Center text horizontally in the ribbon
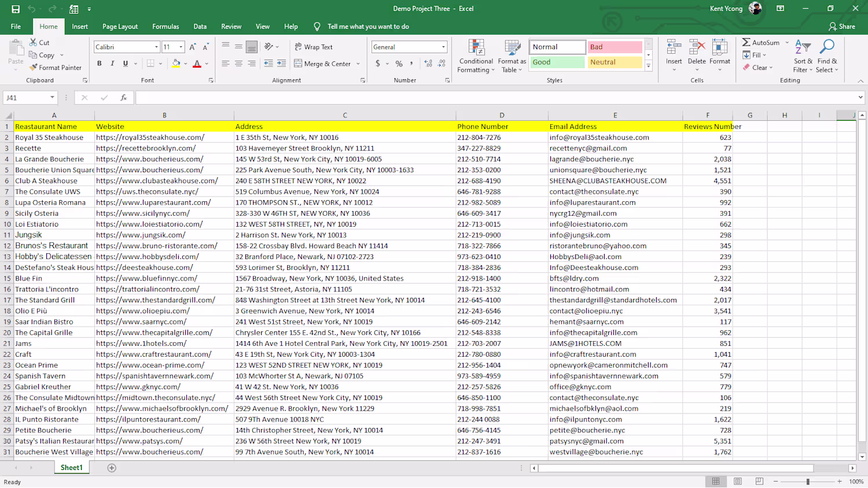Image resolution: width=868 pixels, height=488 pixels. [238, 64]
